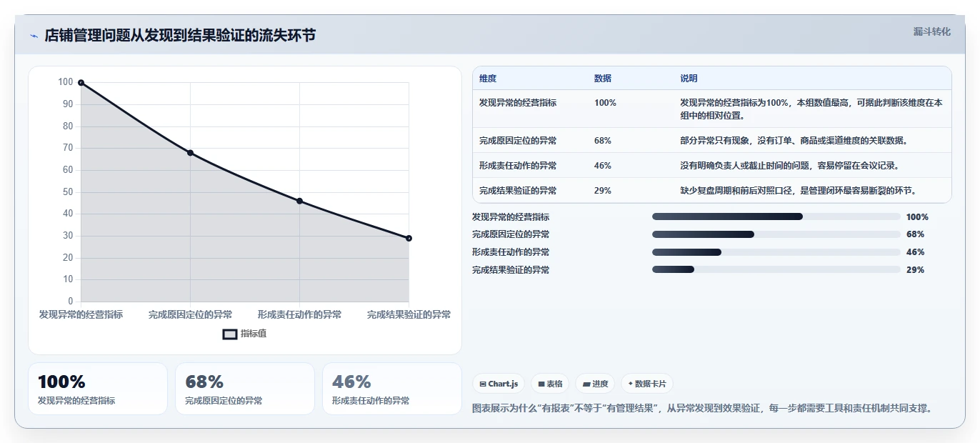Click the 68% data card
The width and height of the screenshot is (980, 443).
[x=245, y=389]
